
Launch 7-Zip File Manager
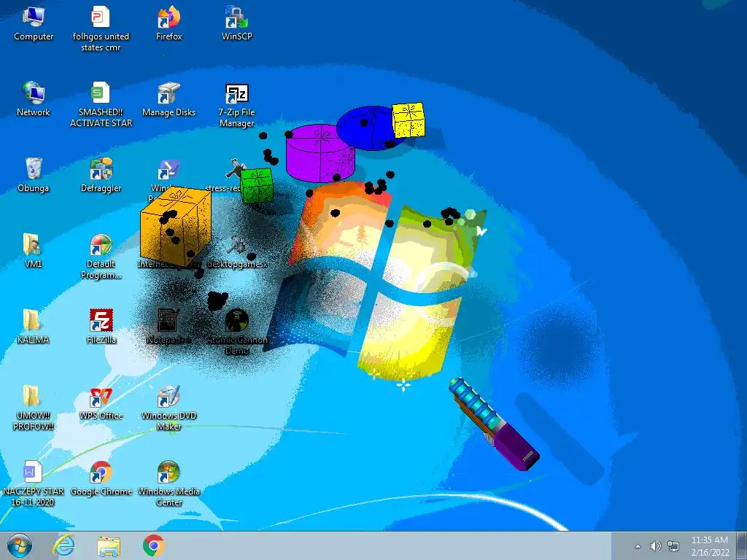click(x=237, y=104)
